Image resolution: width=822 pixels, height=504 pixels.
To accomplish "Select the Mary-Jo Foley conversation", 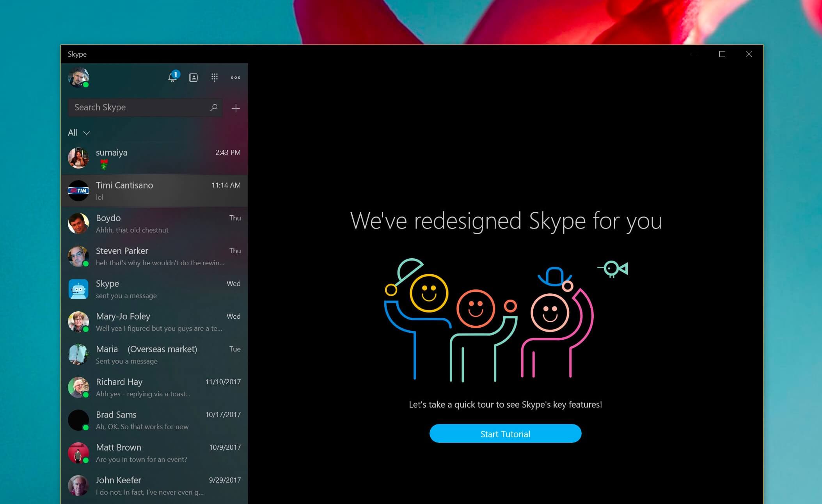I will pyautogui.click(x=155, y=321).
